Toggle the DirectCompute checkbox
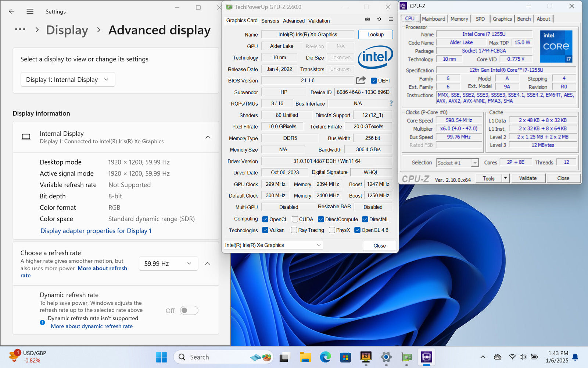This screenshot has height=368, width=588. click(321, 219)
